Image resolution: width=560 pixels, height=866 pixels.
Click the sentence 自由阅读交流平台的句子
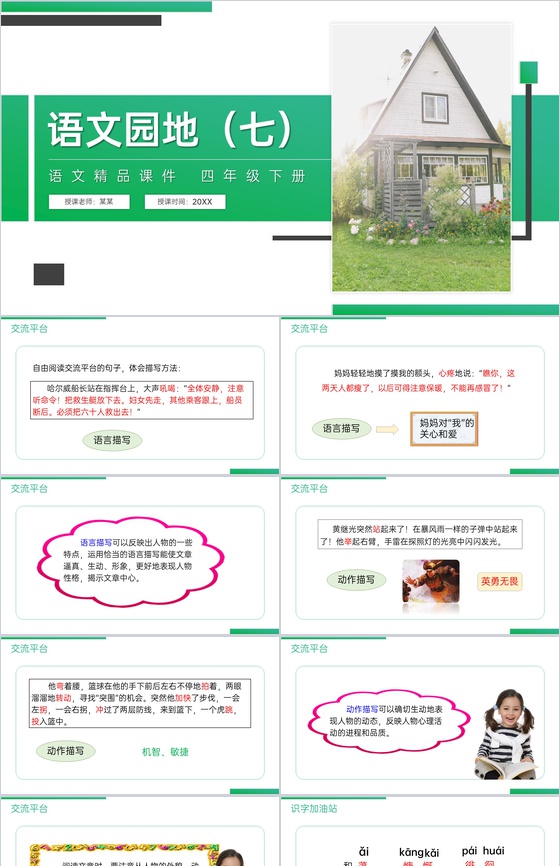pyautogui.click(x=106, y=368)
